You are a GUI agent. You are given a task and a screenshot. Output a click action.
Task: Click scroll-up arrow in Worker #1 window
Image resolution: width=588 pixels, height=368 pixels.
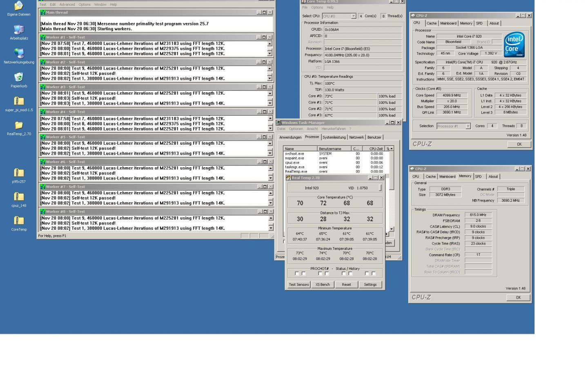269,43
